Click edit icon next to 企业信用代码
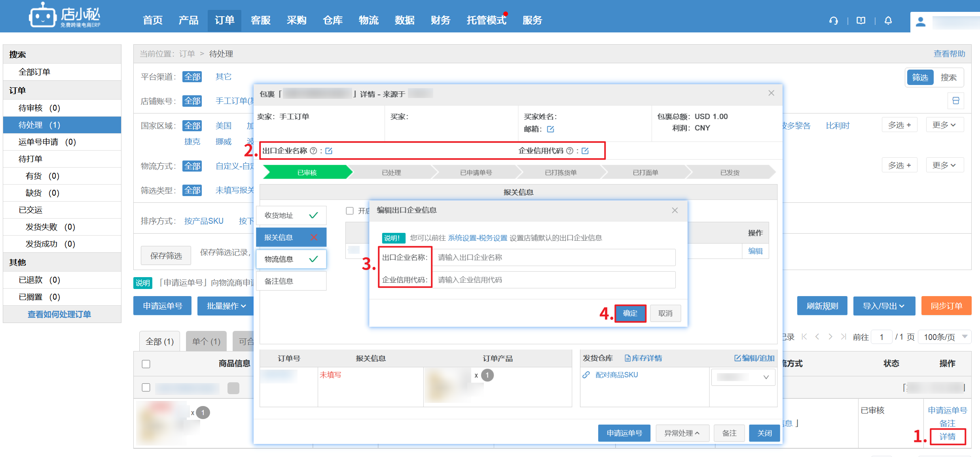Image resolution: width=980 pixels, height=457 pixels. [x=585, y=151]
